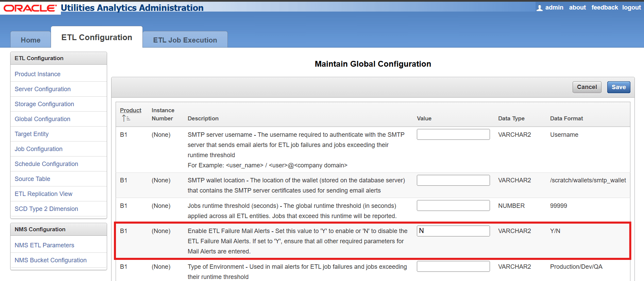Click the admin user icon
Viewport: 644px width, 281px height.
(540, 8)
